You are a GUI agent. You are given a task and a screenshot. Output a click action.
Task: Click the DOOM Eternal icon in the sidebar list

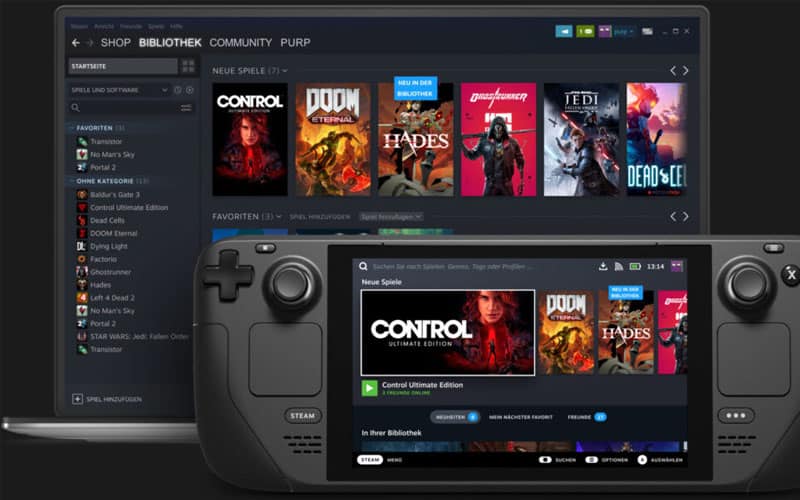[82, 233]
